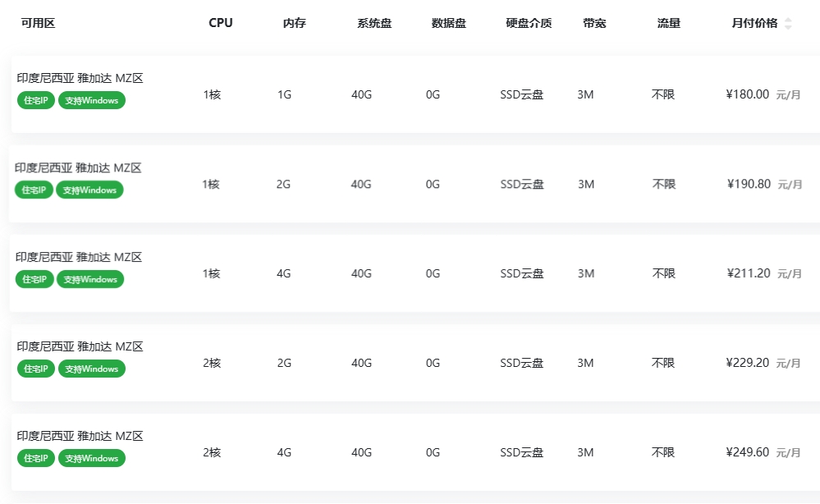
Task: Select the ¥180.00 monthly plan row
Action: point(415,94)
